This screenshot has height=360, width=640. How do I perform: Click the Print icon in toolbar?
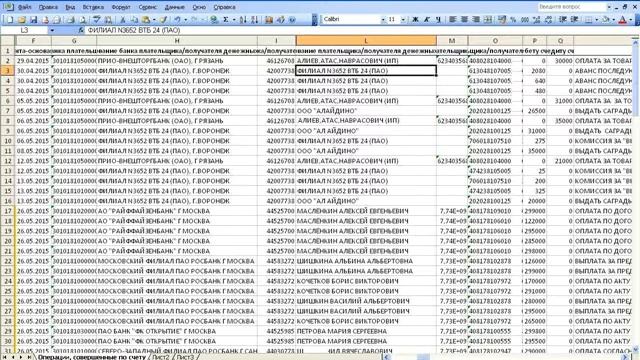pos(70,20)
